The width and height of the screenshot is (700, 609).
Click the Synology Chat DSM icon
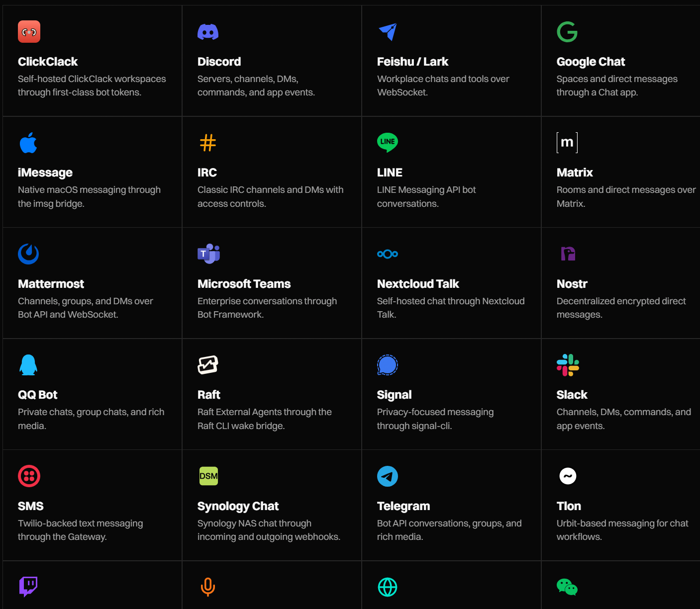pyautogui.click(x=208, y=476)
